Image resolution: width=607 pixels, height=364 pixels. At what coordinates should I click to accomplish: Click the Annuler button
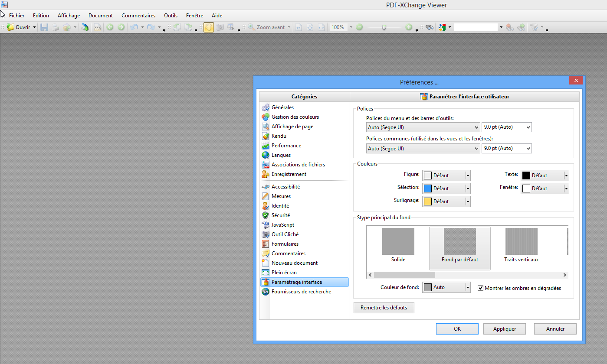(555, 329)
